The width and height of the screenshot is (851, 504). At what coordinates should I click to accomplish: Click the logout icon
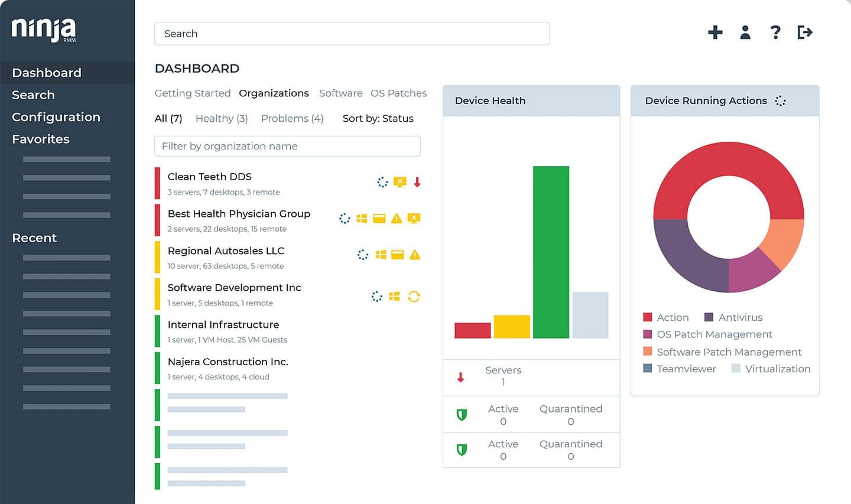[805, 32]
